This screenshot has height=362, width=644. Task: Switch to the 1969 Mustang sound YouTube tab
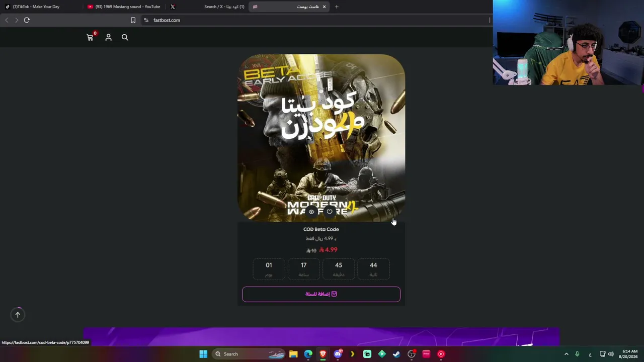tap(124, 7)
